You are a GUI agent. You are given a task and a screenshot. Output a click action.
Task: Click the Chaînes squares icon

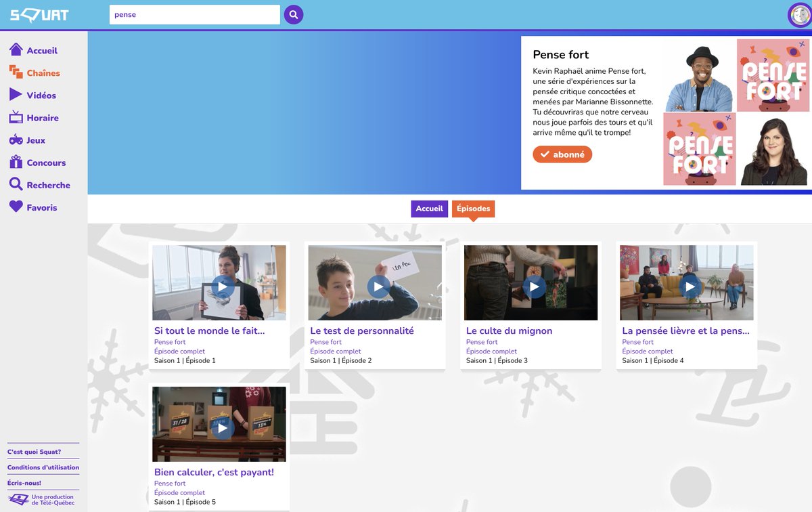16,72
